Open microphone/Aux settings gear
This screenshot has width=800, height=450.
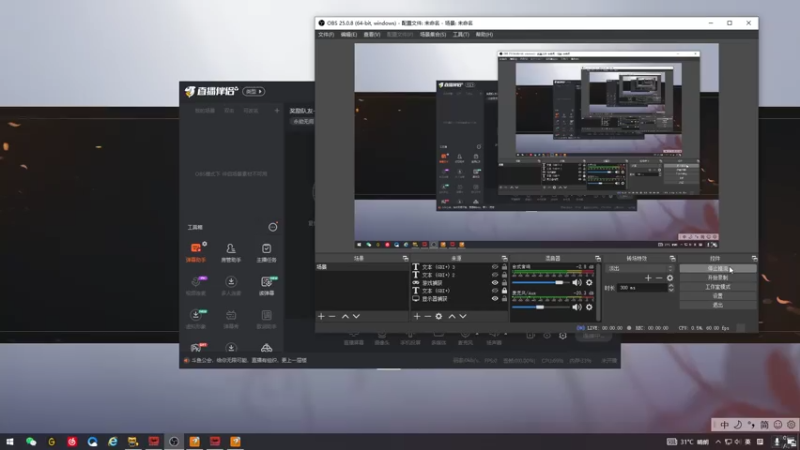(589, 307)
